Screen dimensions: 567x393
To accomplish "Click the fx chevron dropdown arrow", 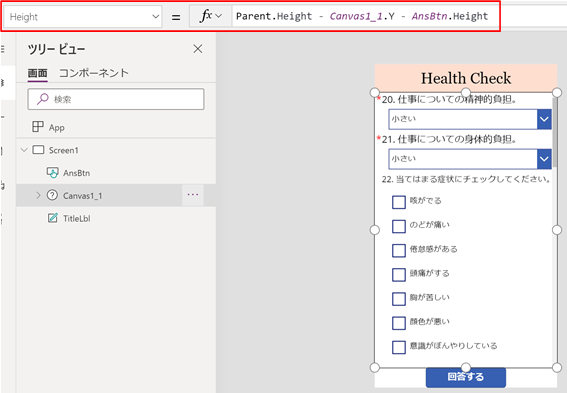I will tap(218, 16).
